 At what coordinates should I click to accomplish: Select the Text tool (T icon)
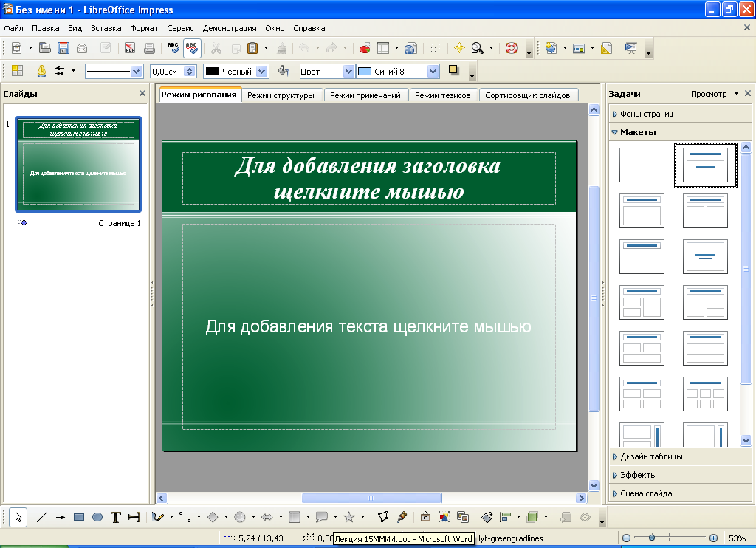(116, 517)
